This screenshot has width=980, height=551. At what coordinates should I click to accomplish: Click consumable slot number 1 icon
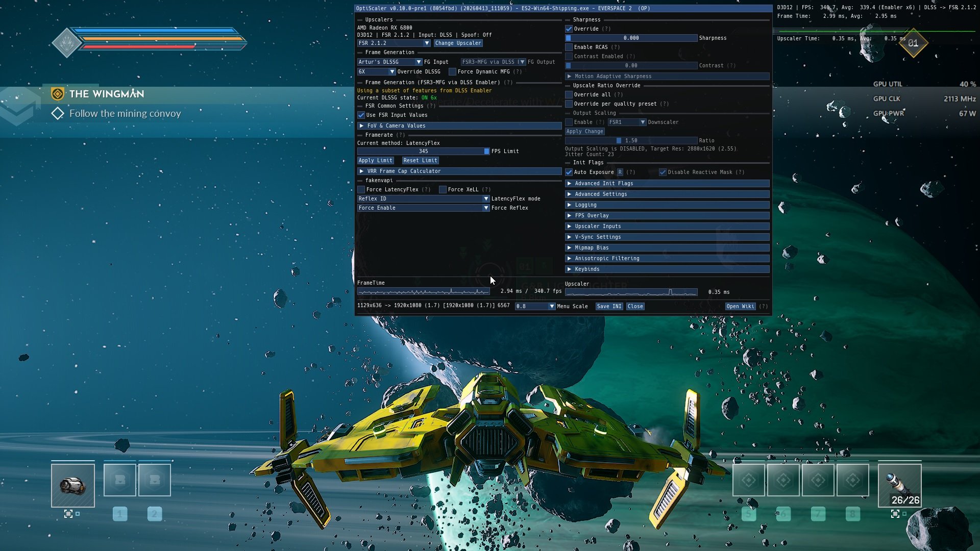120,480
